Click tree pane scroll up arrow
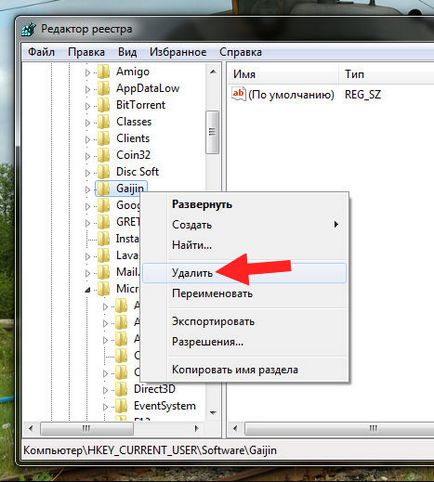 click(213, 71)
